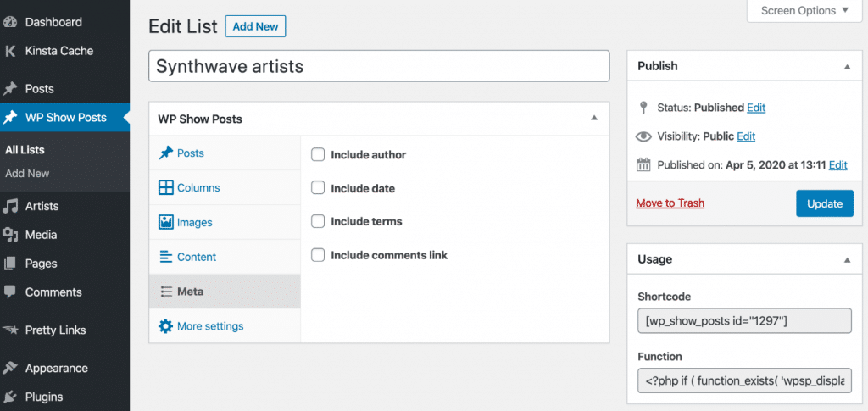
Task: Switch to the Posts settings tab
Action: (x=225, y=153)
